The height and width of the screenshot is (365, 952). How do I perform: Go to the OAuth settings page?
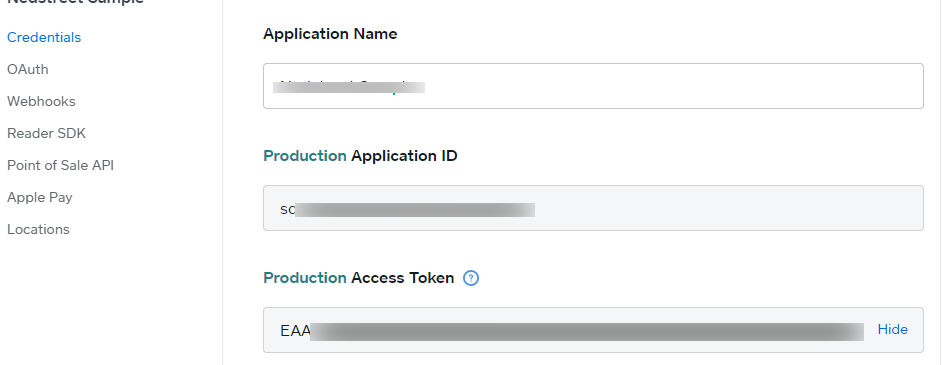(x=28, y=69)
